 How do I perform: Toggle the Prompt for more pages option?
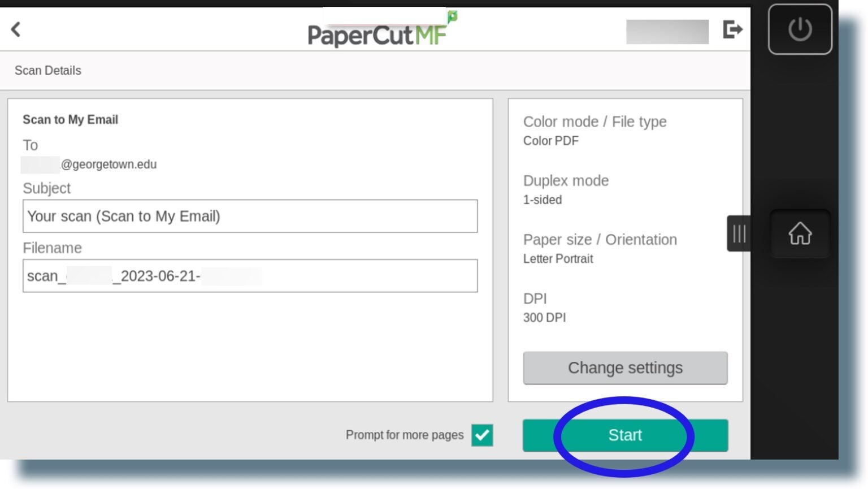(481, 435)
